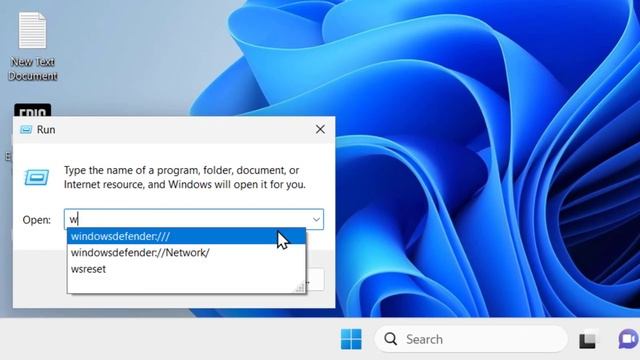
Task: Pick the wsreset suggestion
Action: click(187, 269)
